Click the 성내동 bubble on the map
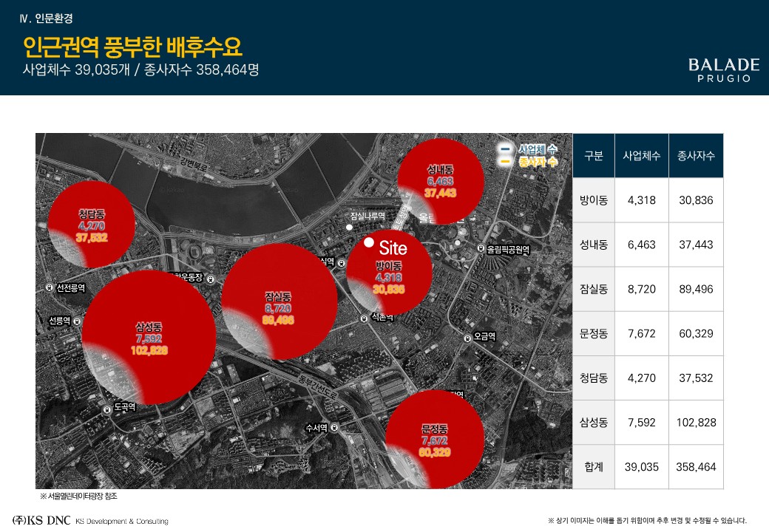The height and width of the screenshot is (532, 769). point(440,181)
